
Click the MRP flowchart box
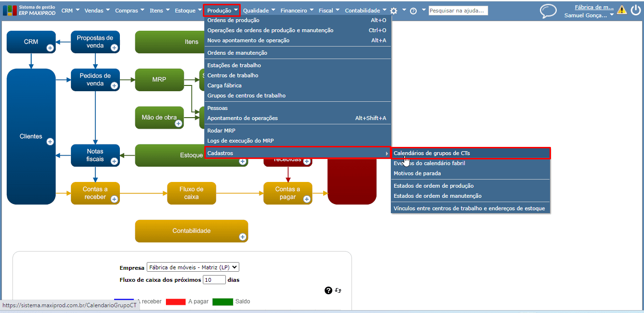click(159, 80)
